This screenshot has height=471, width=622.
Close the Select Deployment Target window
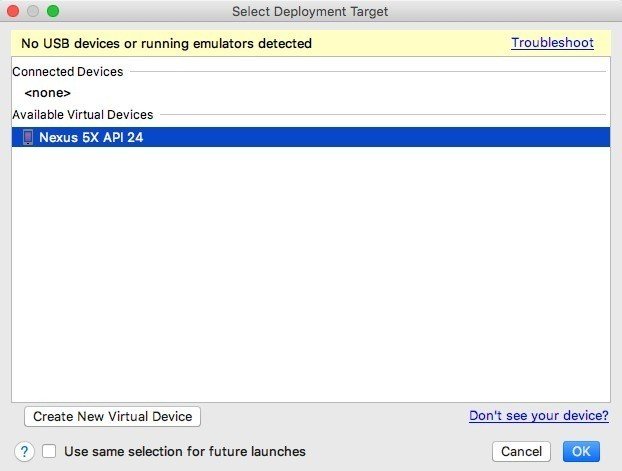pos(14,12)
